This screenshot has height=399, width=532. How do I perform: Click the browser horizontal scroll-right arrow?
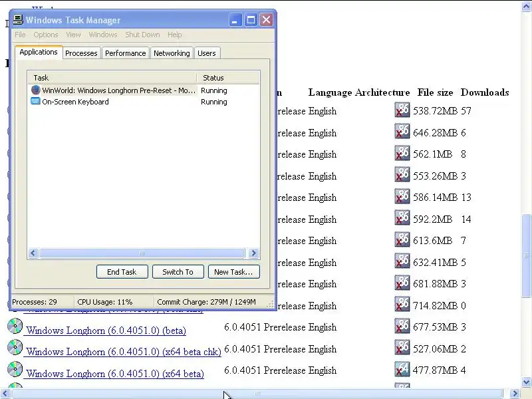[515, 394]
